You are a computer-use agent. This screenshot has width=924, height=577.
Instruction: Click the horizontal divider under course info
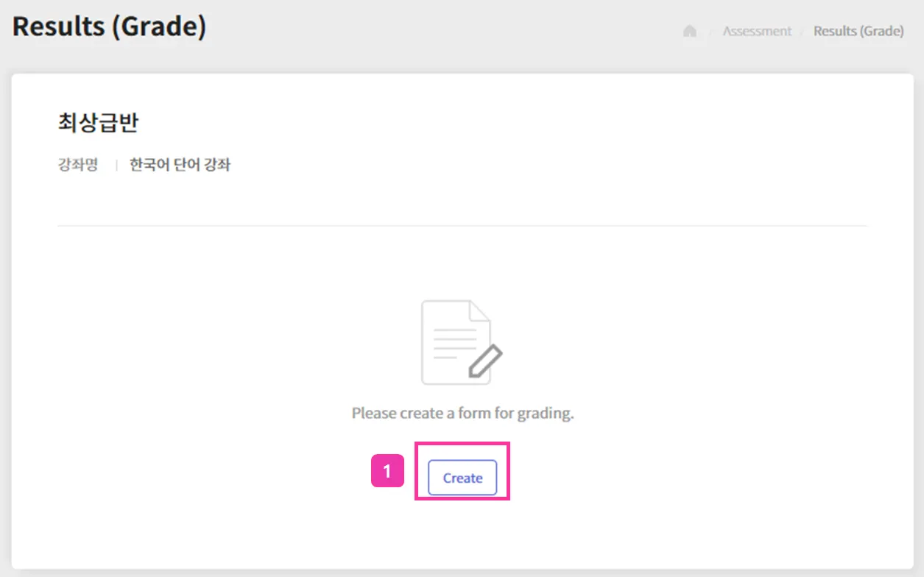pos(462,225)
